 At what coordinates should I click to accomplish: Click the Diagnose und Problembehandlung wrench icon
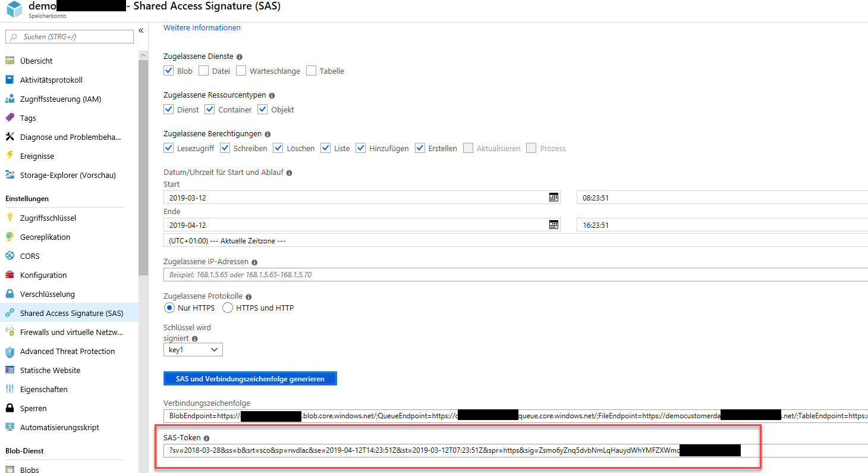(x=10, y=137)
